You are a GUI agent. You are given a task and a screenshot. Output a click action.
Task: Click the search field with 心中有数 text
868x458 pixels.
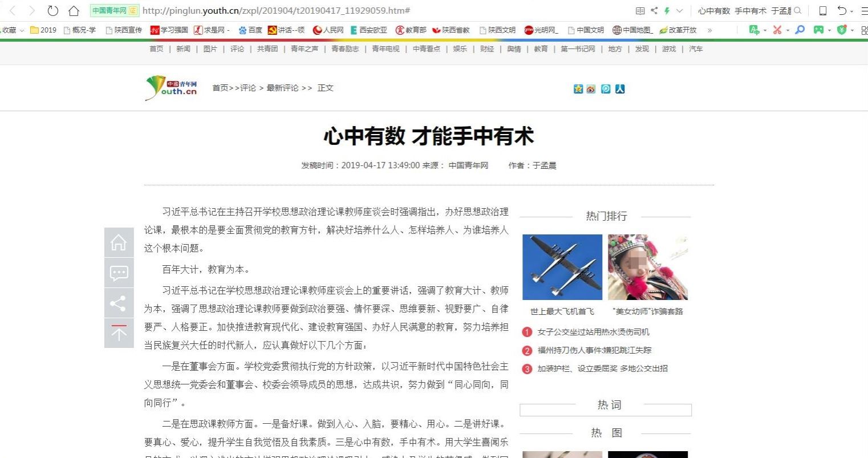744,11
